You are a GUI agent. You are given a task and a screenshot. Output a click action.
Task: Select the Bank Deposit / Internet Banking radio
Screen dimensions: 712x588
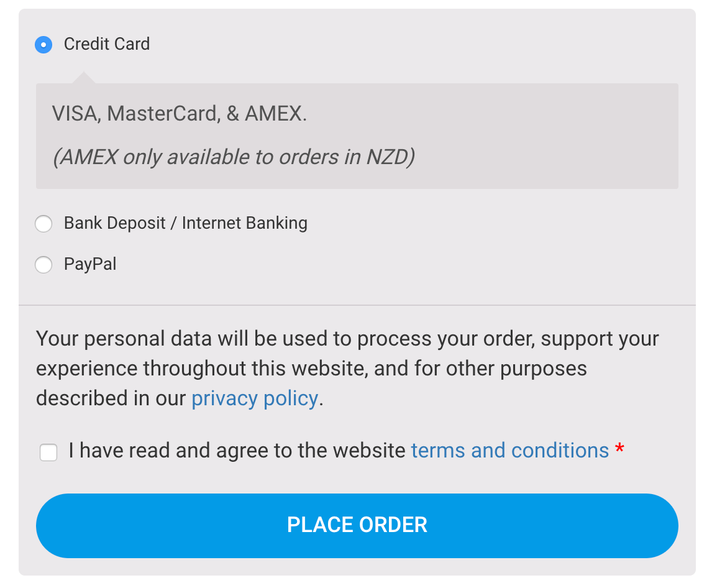pos(43,224)
